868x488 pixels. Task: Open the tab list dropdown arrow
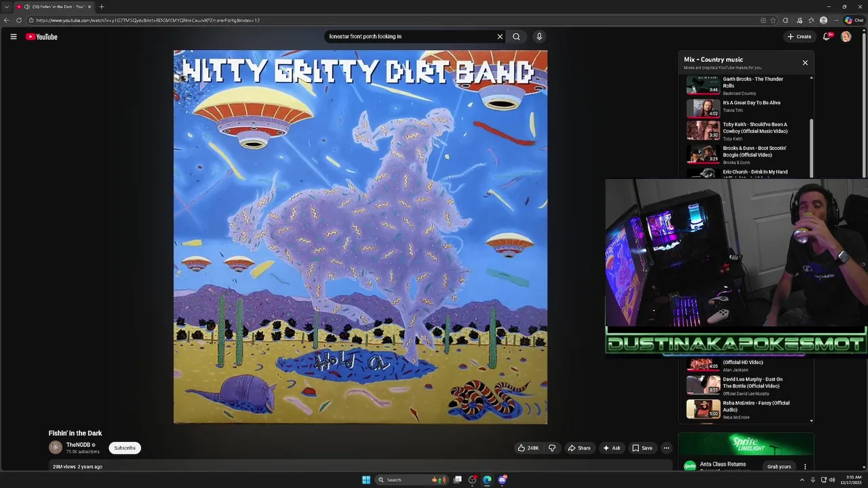click(x=6, y=7)
